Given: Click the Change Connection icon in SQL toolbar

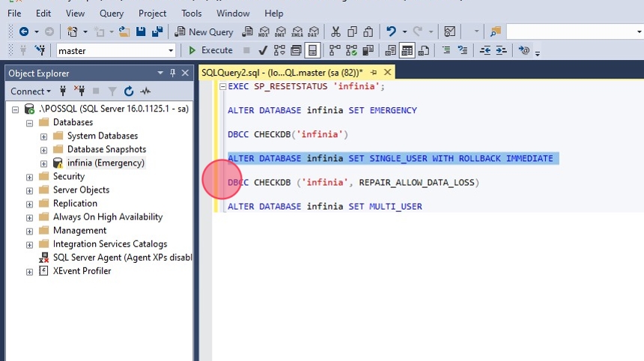Looking at the screenshot, I should pyautogui.click(x=40, y=50).
